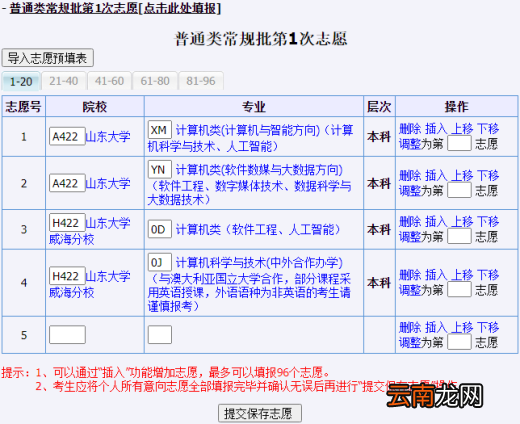The height and width of the screenshot is (424, 520).
Task: Click 山东大学 school name in row 2
Action: pos(108,183)
